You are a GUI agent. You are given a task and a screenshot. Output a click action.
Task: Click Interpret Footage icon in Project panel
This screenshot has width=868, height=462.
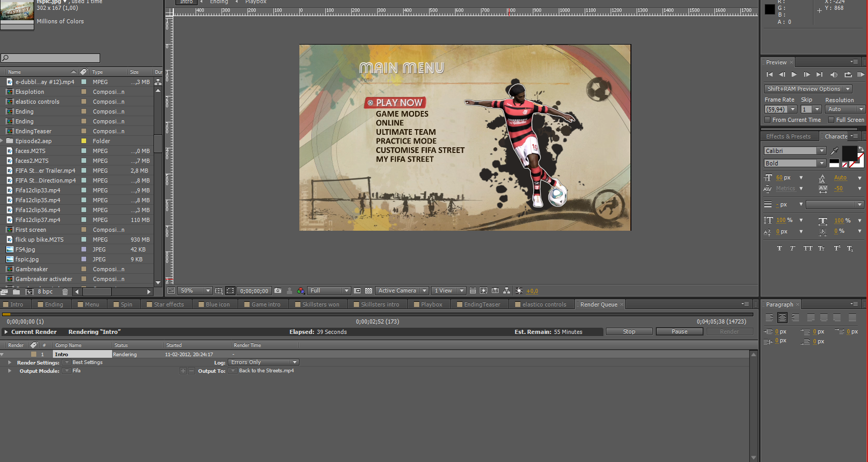click(x=5, y=292)
